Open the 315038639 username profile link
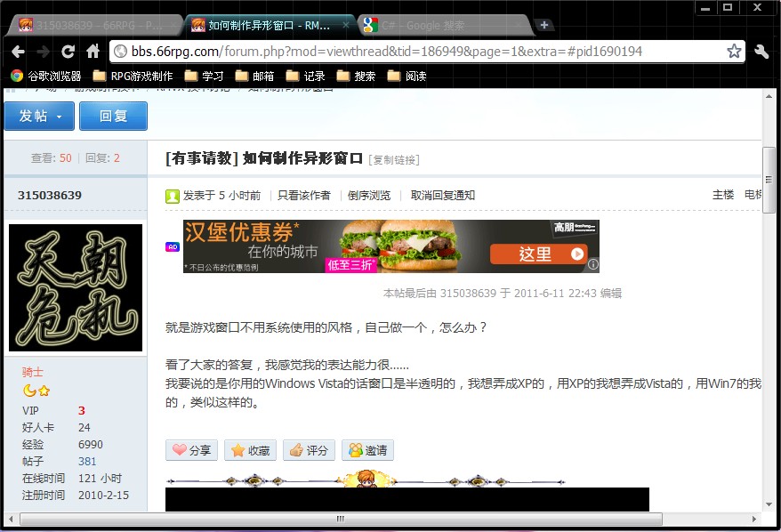 point(50,195)
